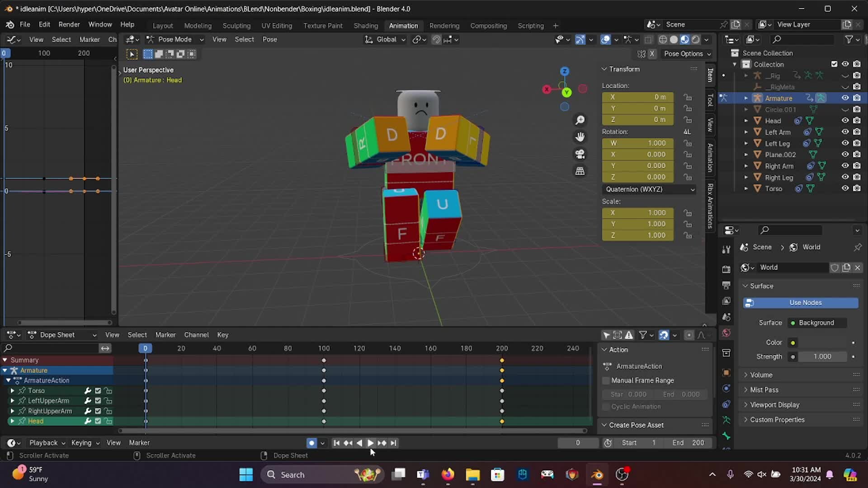Open the Render menu in the menu bar
Image resolution: width=868 pixels, height=488 pixels.
click(x=69, y=24)
